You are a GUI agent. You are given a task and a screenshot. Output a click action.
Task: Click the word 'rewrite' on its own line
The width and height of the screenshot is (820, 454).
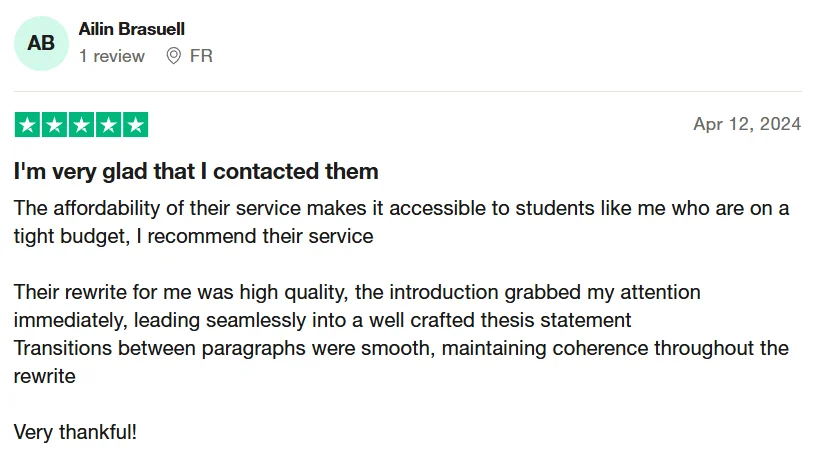44,376
